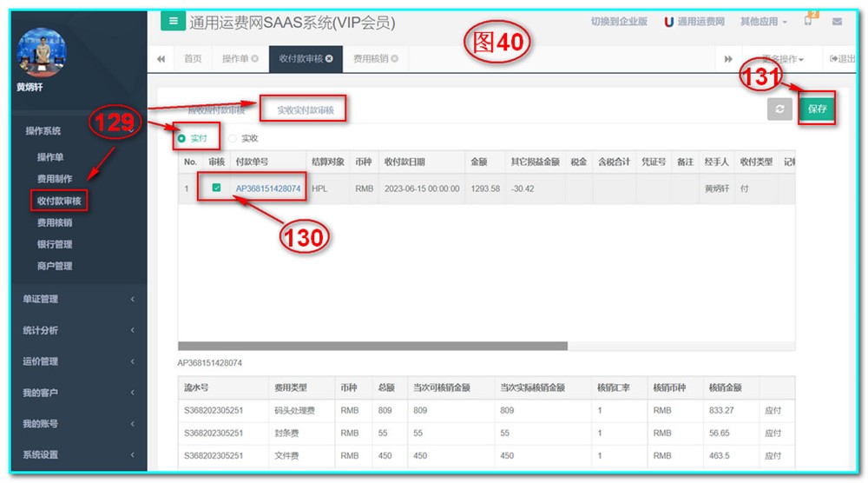Expand the 我的账号 sidebar menu
The width and height of the screenshot is (868, 483).
pos(78,424)
